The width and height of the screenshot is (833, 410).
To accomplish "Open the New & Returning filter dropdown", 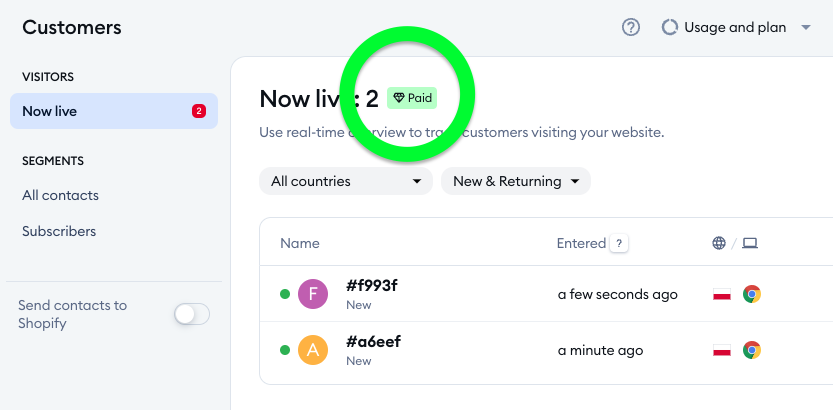I will click(516, 181).
